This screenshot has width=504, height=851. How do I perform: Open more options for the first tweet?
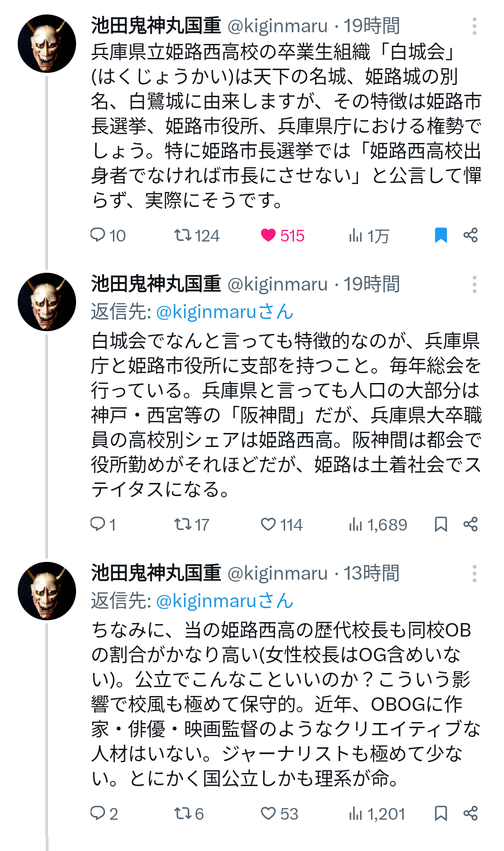[474, 26]
